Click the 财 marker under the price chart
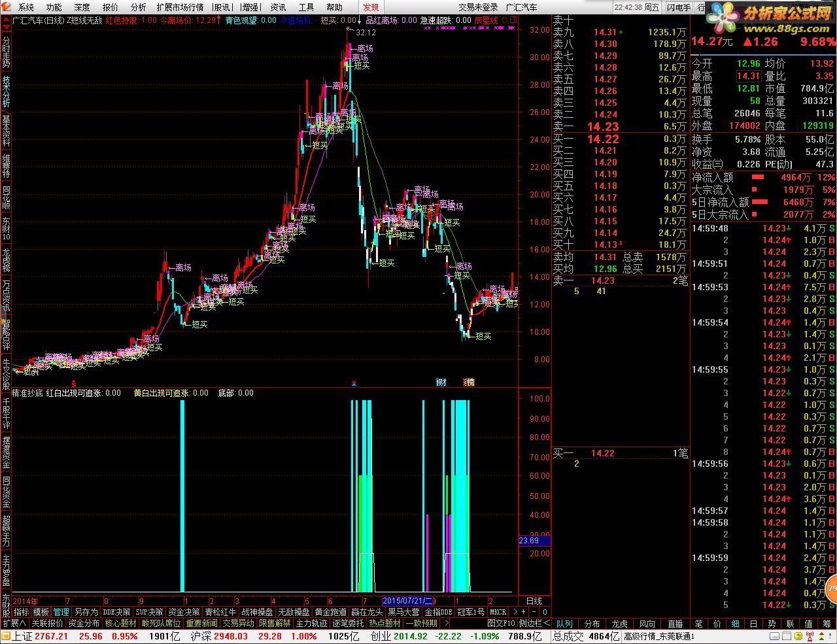The width and height of the screenshot is (837, 644). pos(441,382)
